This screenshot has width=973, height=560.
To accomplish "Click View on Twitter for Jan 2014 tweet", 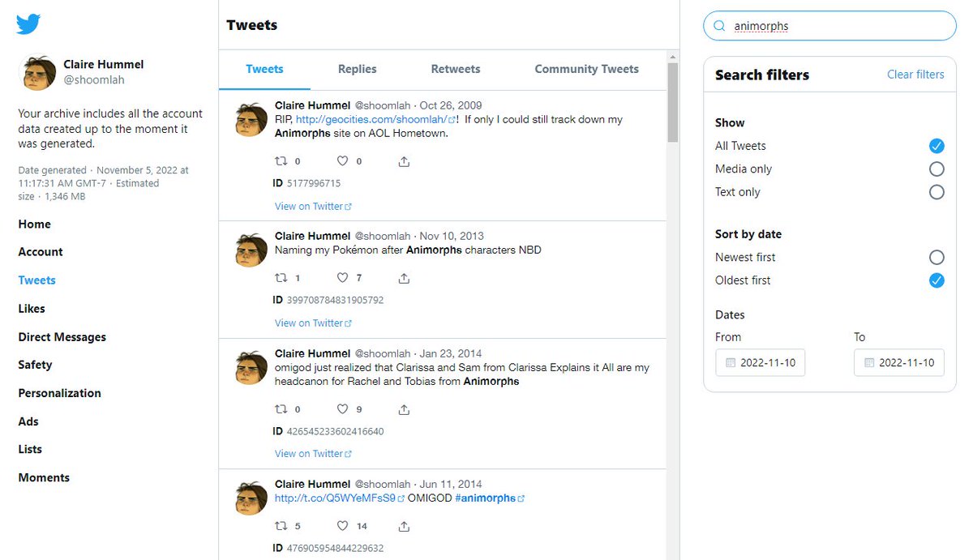I will pyautogui.click(x=313, y=454).
